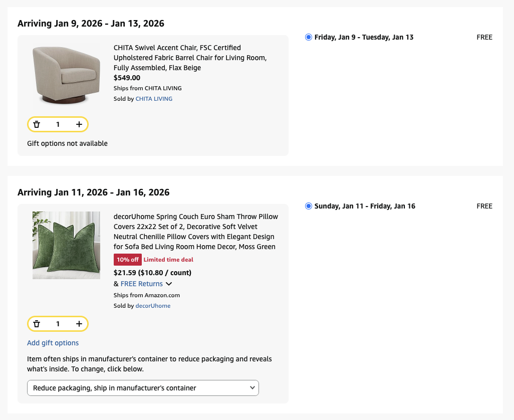Click the 10% off deal badge
The width and height of the screenshot is (514, 420).
pyautogui.click(x=127, y=260)
